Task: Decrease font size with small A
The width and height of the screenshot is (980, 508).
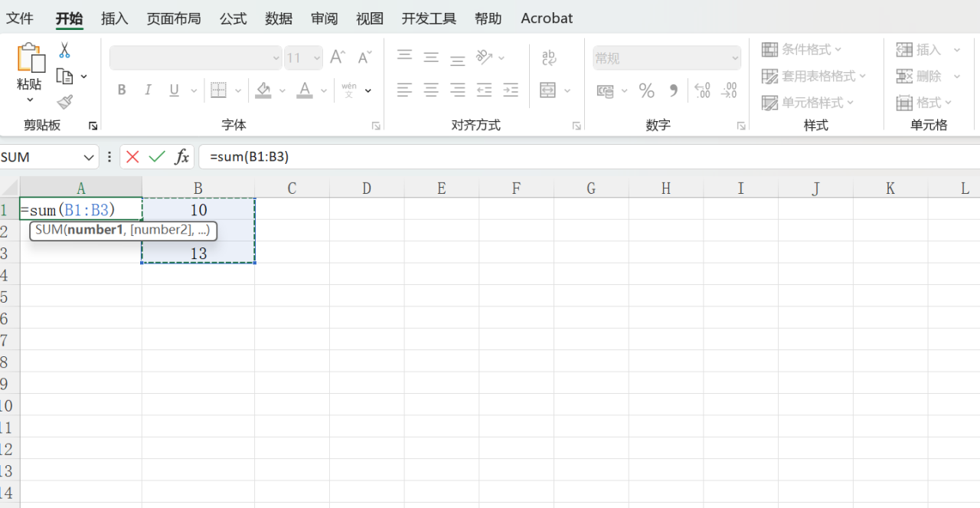Action: [x=365, y=57]
